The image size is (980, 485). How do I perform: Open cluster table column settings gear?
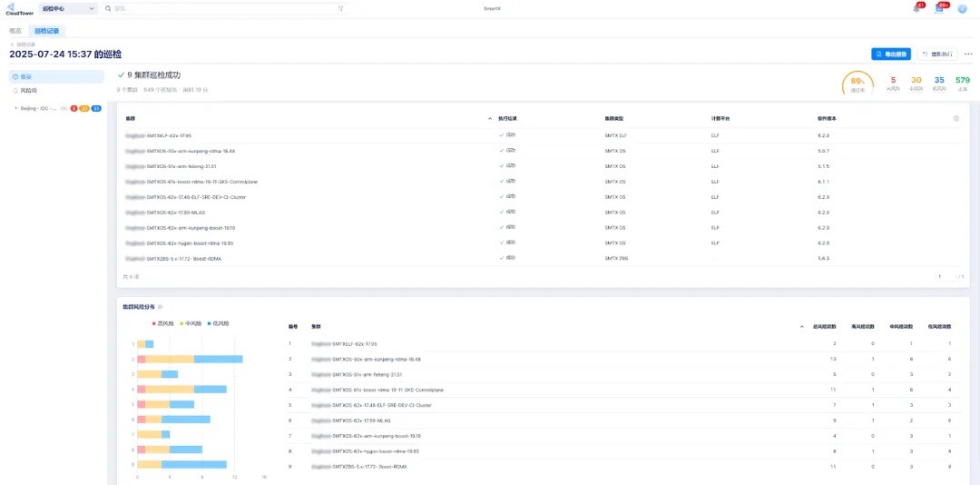tap(955, 119)
